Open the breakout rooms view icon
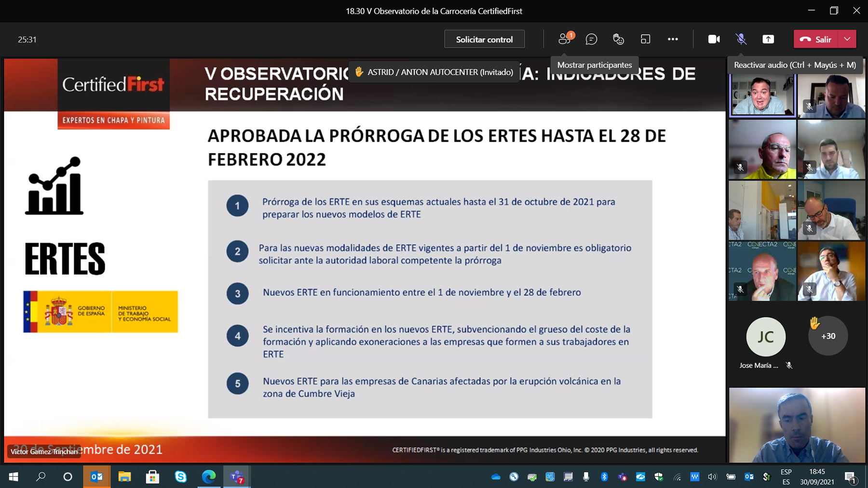868x488 pixels. coord(645,40)
